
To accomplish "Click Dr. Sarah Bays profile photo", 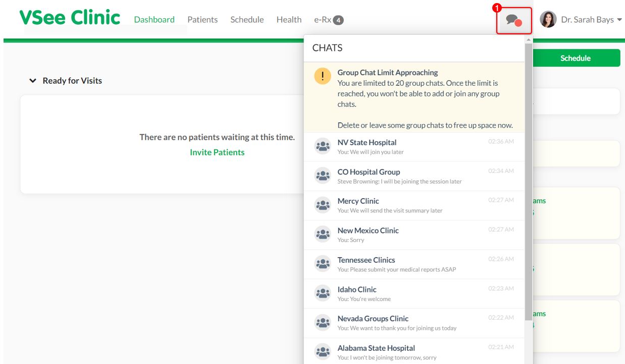I will [x=548, y=20].
